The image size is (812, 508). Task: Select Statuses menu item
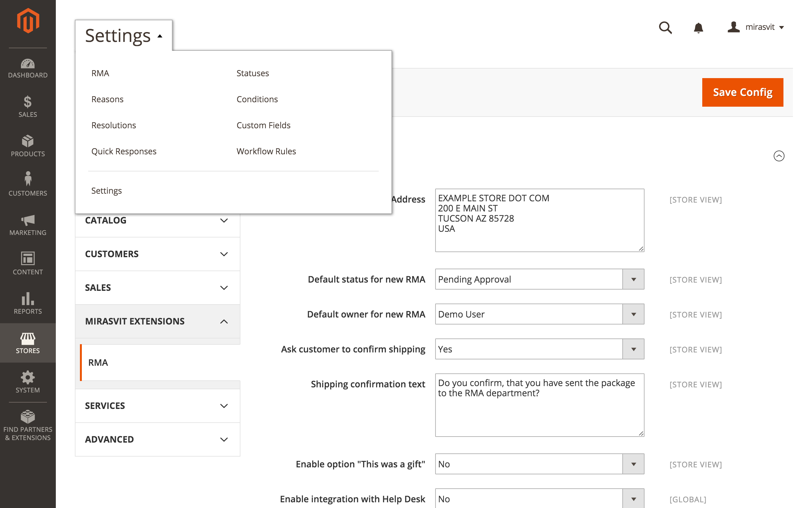pyautogui.click(x=253, y=73)
